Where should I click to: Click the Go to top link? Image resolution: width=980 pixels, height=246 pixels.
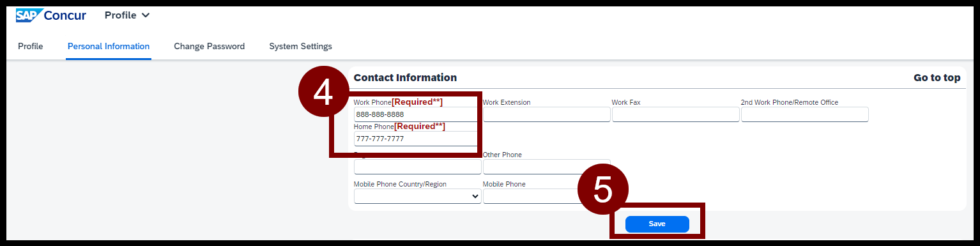pos(937,77)
